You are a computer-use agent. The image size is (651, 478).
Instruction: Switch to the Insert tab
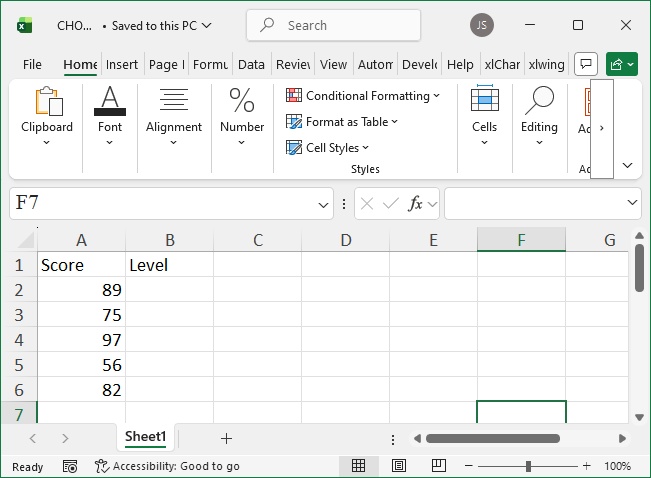point(122,65)
